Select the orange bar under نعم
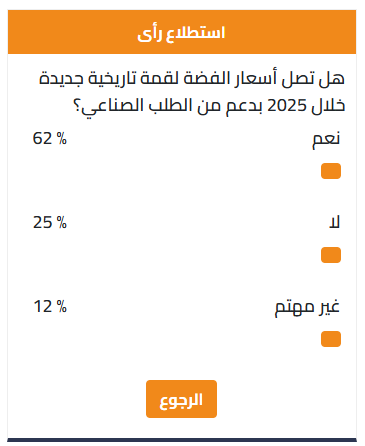This screenshot has height=446, width=365. (x=331, y=171)
